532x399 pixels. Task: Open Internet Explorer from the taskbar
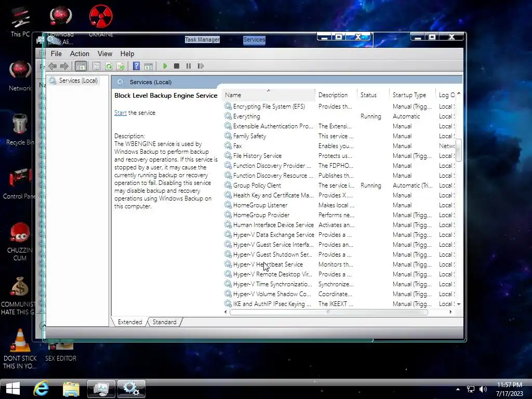click(x=41, y=389)
